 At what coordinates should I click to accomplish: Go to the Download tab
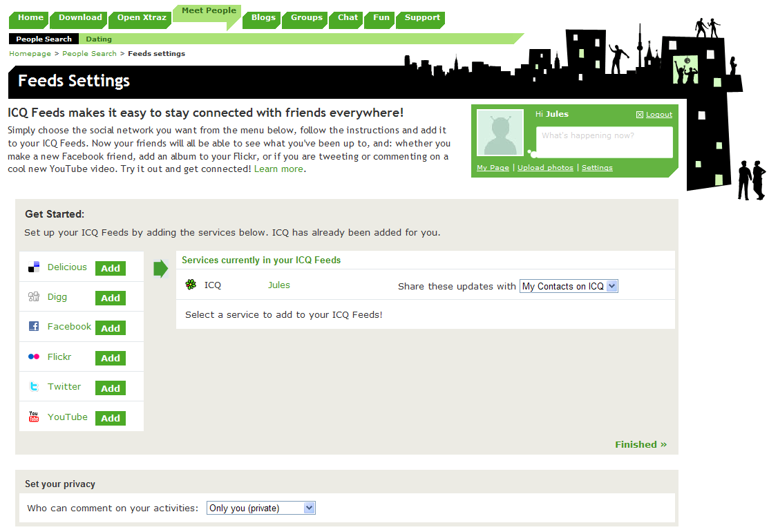tap(80, 18)
